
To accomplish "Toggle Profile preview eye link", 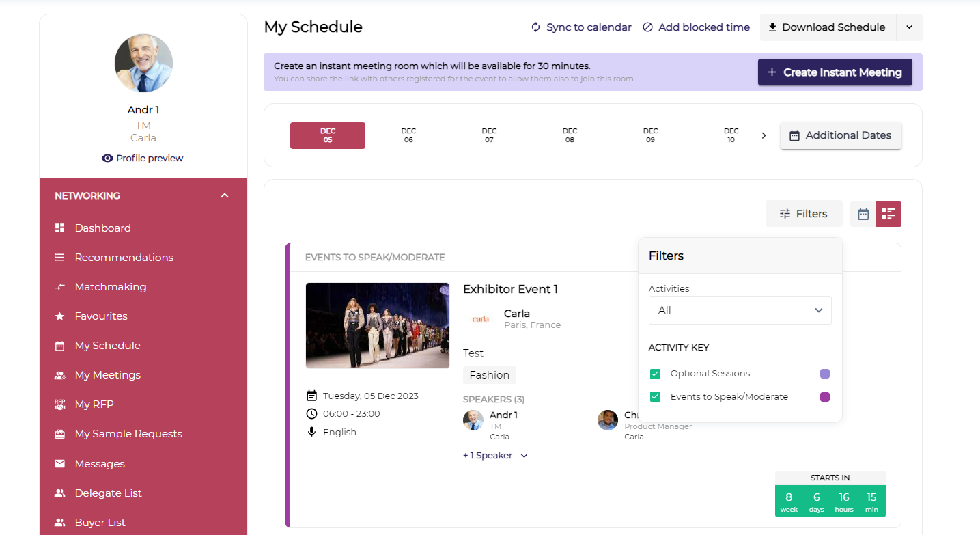I will [x=142, y=159].
